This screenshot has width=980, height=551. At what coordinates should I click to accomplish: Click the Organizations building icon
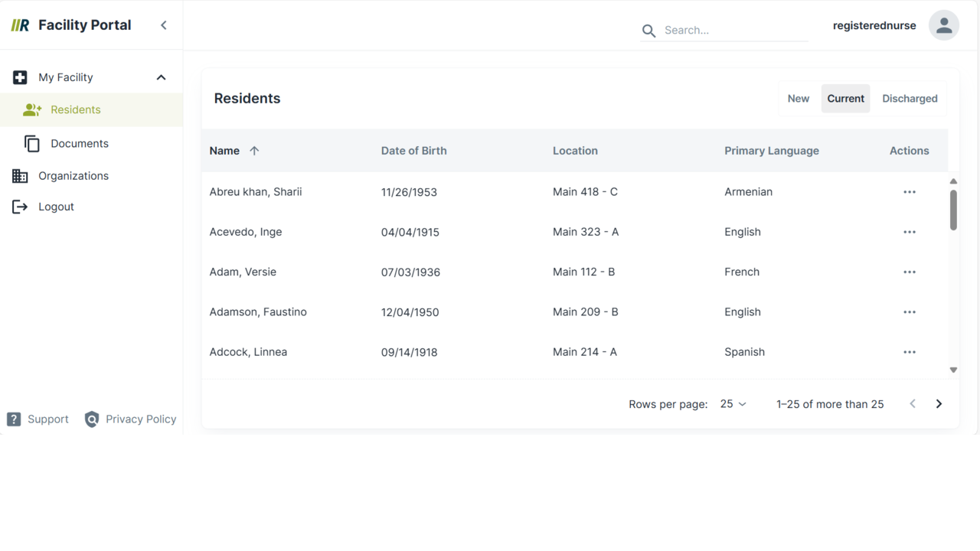(20, 176)
